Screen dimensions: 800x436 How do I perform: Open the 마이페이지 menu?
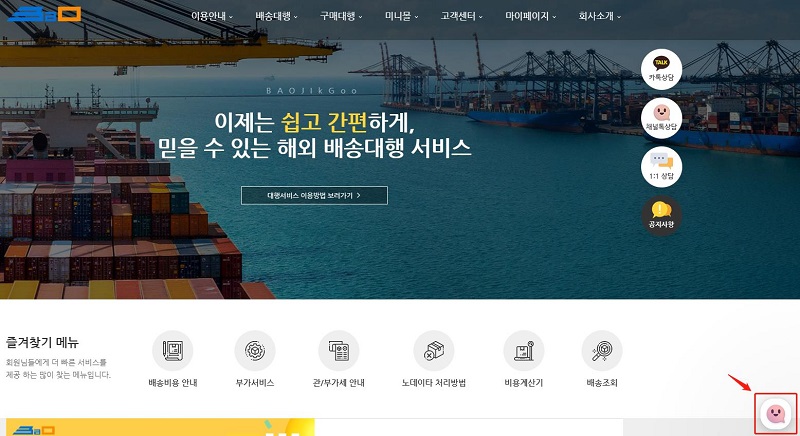531,16
